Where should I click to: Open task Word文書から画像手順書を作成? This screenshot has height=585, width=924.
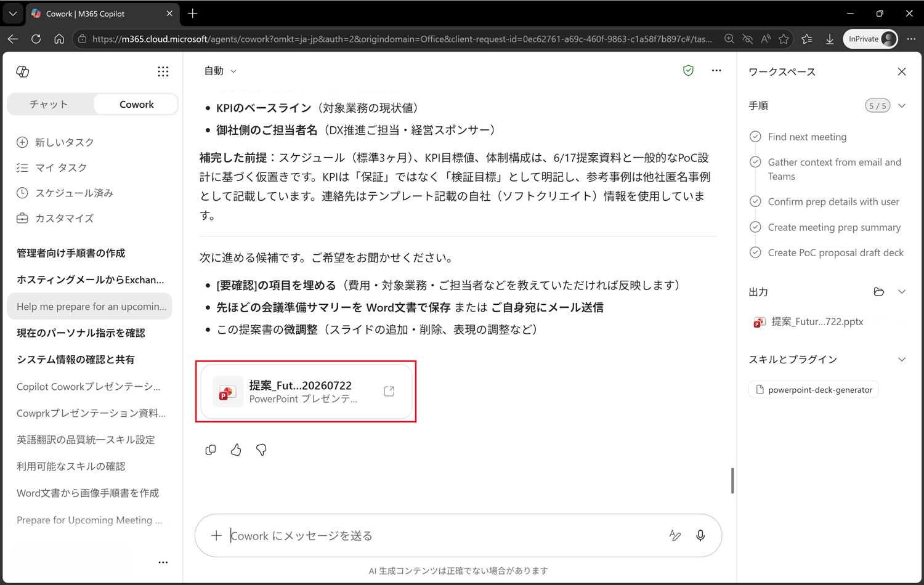tap(89, 493)
